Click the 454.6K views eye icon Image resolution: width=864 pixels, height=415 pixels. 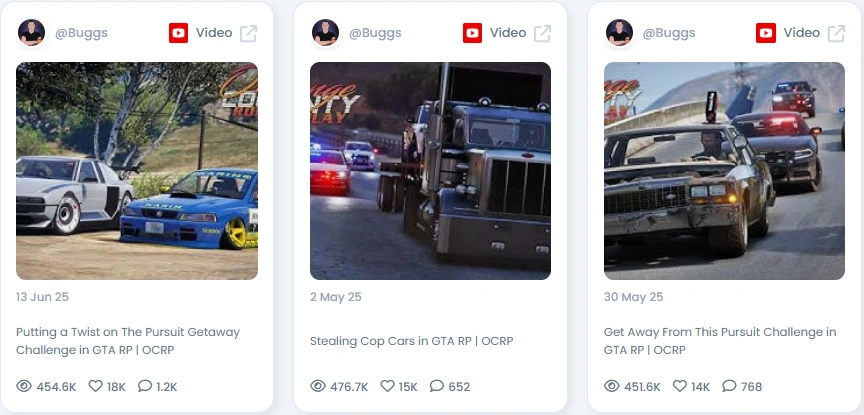24,386
